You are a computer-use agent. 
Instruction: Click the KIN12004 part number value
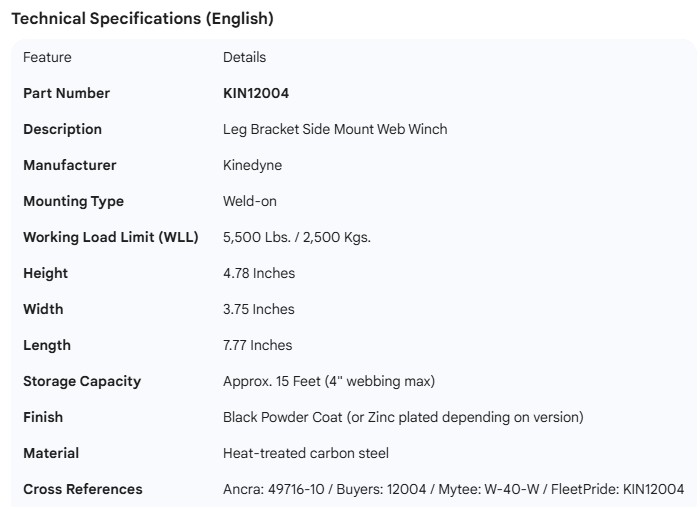[256, 93]
